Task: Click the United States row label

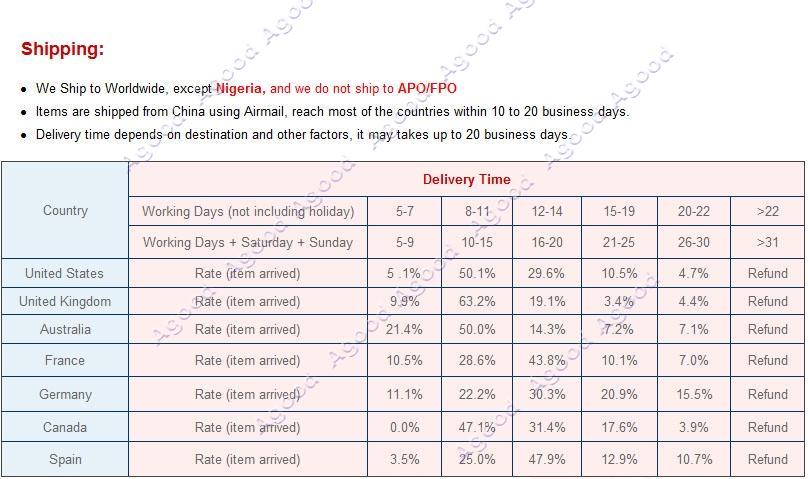Action: click(65, 273)
